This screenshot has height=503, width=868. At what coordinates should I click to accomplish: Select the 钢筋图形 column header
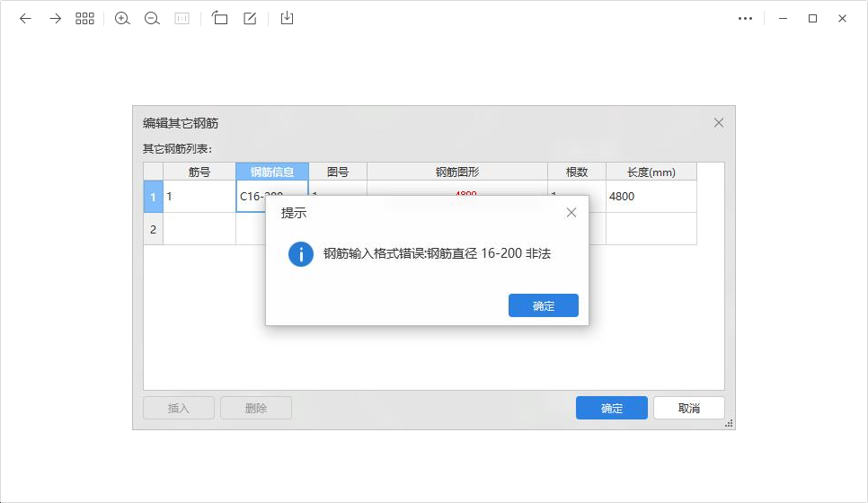[x=457, y=172]
